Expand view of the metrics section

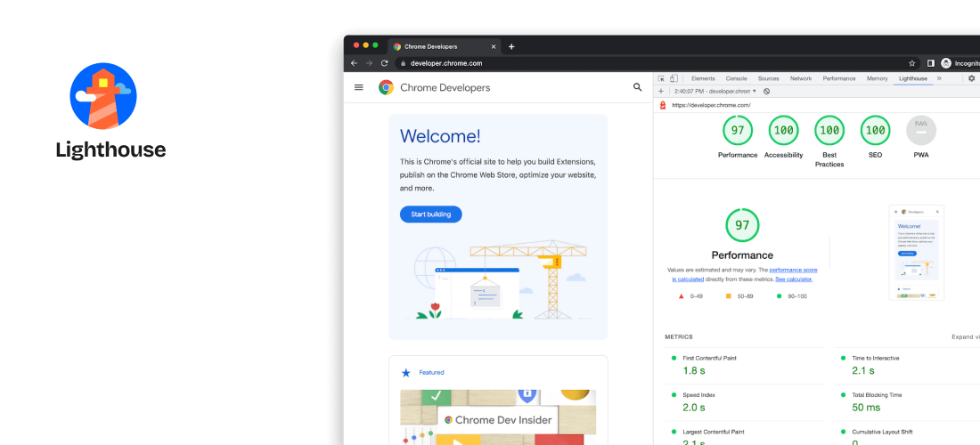click(966, 336)
